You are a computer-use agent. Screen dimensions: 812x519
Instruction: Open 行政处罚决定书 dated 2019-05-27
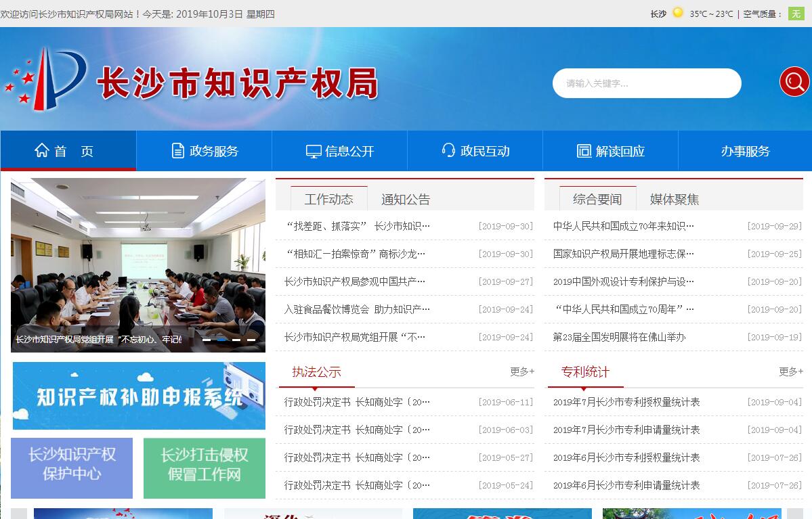tap(357, 457)
